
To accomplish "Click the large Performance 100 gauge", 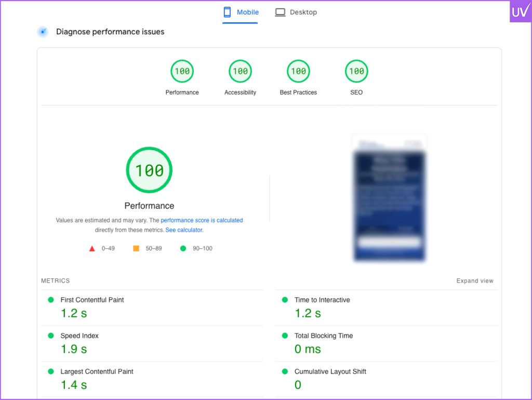I will tap(149, 170).
